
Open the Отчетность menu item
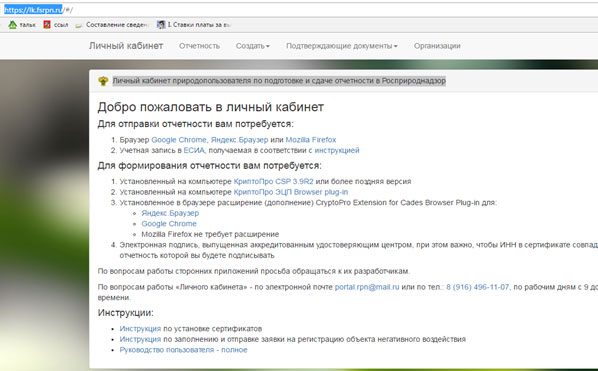(x=199, y=46)
